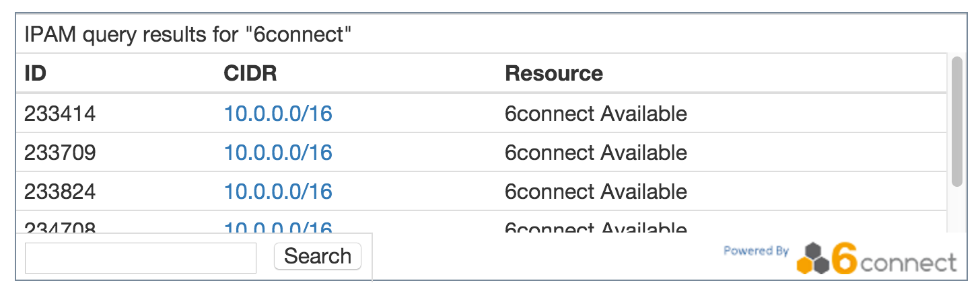
Task: Click the CIDR column header
Action: 250,73
